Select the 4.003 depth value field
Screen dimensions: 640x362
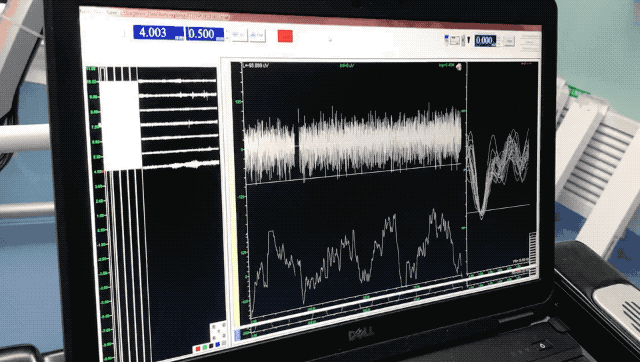point(158,33)
